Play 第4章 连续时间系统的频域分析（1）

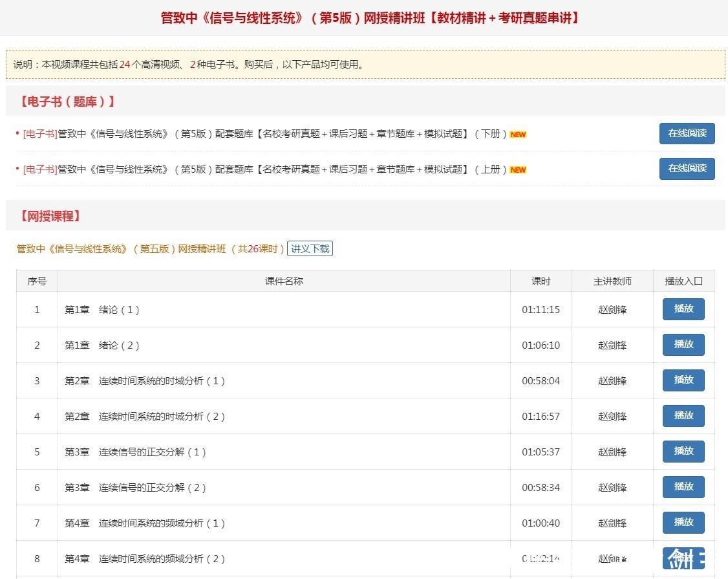tap(683, 523)
